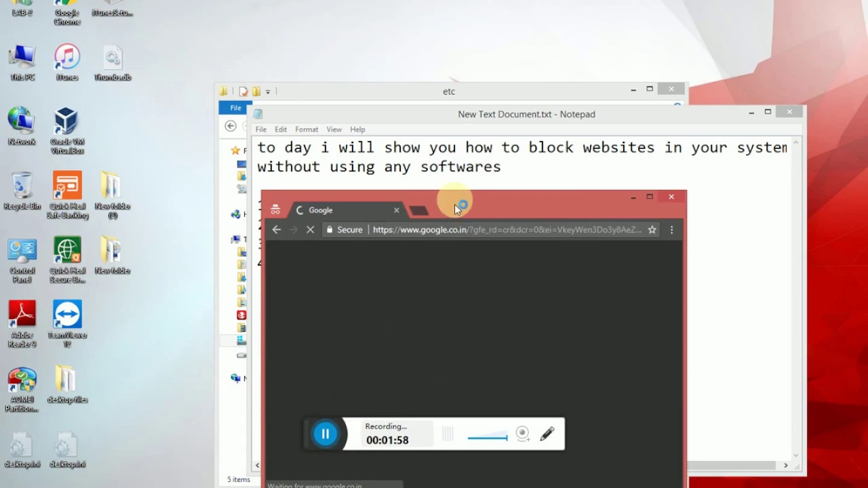Click the File tab in etc Explorer window
Viewport: 868px width, 488px height.
pyautogui.click(x=235, y=108)
